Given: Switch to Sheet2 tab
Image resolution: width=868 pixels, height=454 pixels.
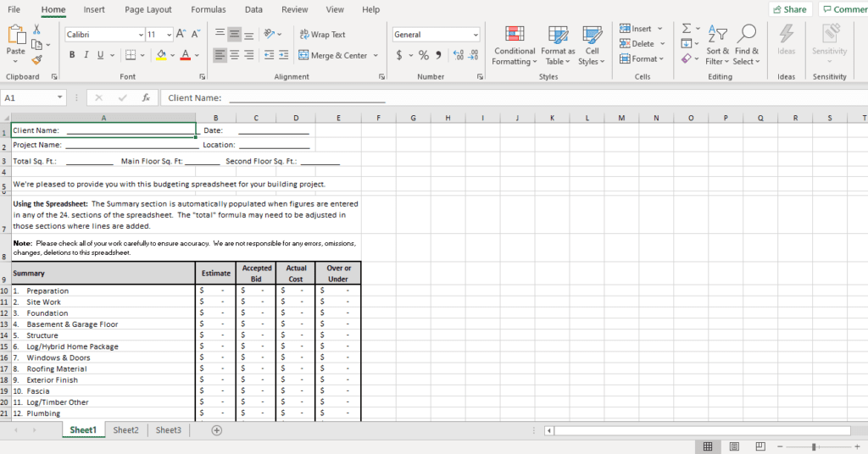Looking at the screenshot, I should click(125, 430).
